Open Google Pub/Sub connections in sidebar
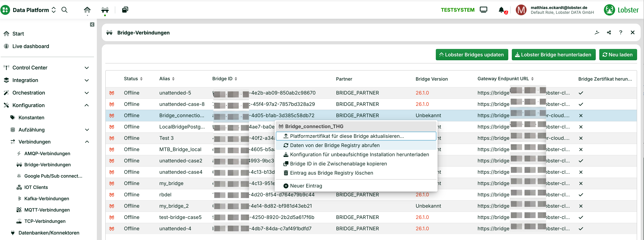This screenshot has height=240, width=644. (x=53, y=176)
